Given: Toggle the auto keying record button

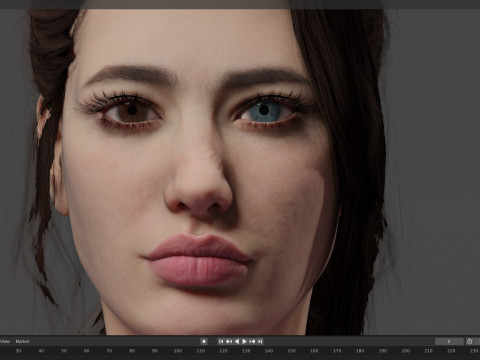Looking at the screenshot, I should click(204, 341).
